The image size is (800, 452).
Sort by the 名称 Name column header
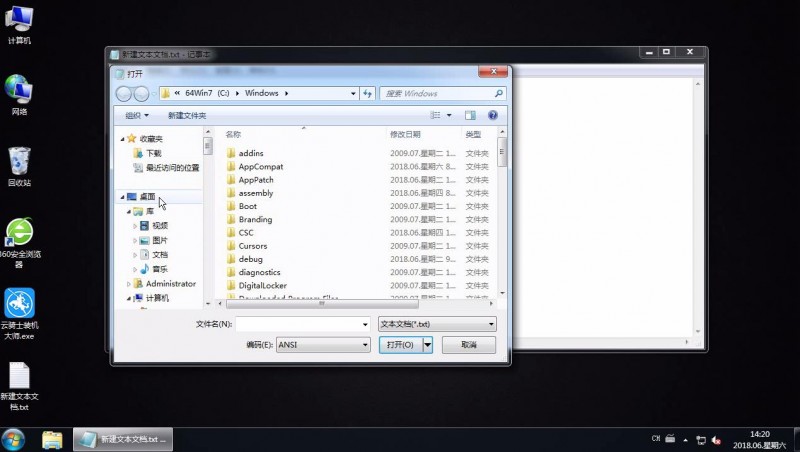233,134
